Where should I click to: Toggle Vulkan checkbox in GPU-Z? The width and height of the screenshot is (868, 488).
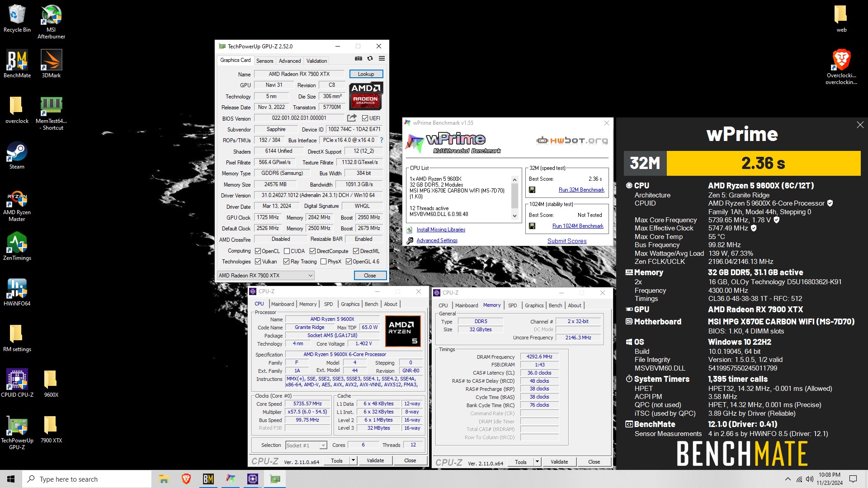[x=258, y=262]
